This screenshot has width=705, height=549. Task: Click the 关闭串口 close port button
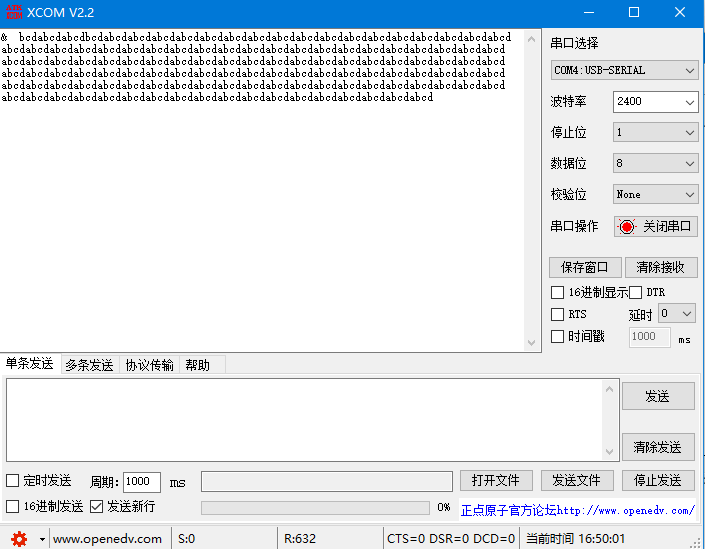pyautogui.click(x=656, y=227)
